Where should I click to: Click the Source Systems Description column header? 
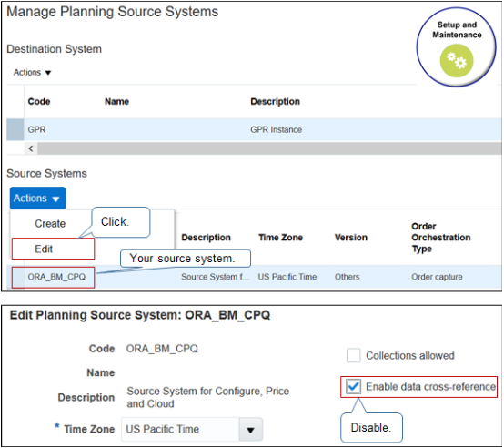206,238
